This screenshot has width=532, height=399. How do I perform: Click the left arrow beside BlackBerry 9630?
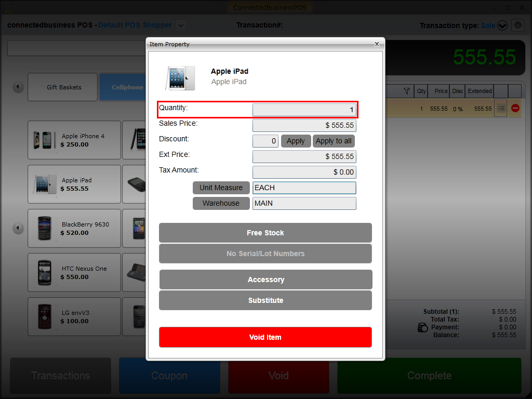(x=18, y=228)
